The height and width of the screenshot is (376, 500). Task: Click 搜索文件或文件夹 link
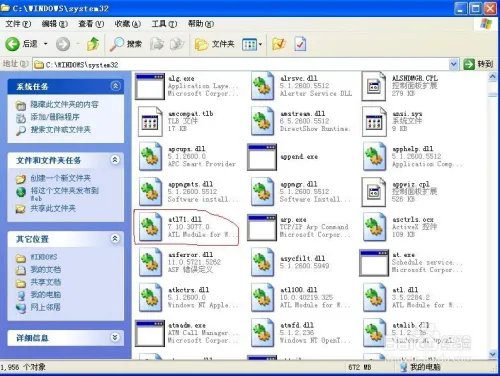pyautogui.click(x=61, y=130)
